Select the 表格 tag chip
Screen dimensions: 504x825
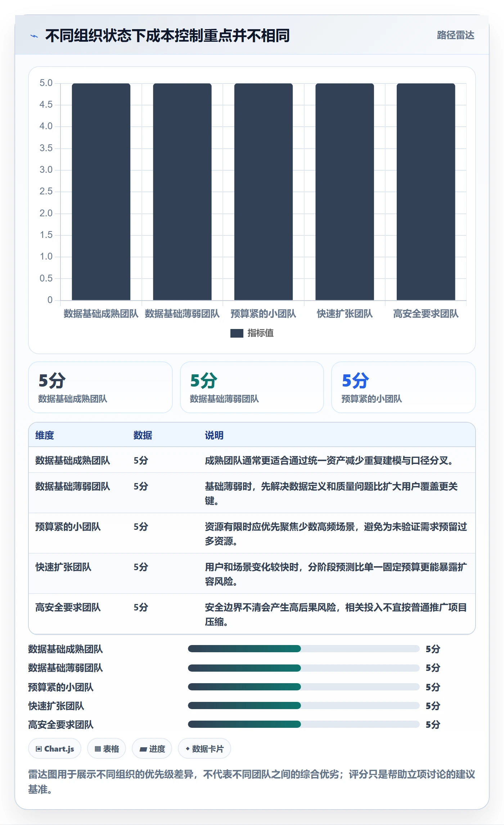(107, 749)
